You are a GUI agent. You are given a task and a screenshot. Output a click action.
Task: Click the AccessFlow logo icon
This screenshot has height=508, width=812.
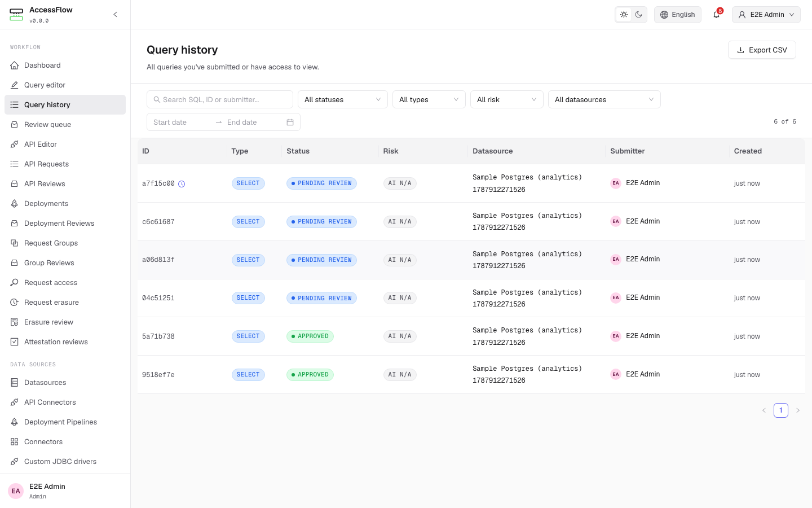[x=16, y=15]
